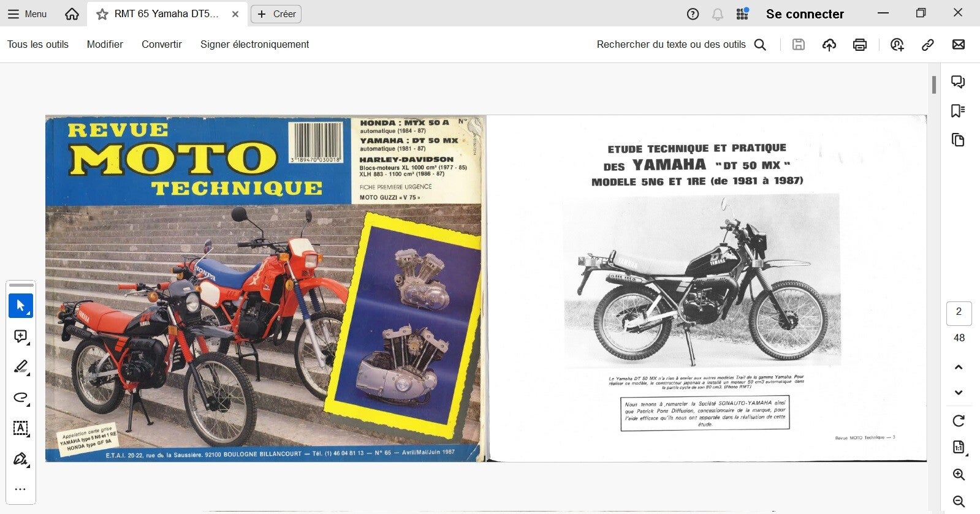Click the total page count 48
Image resolution: width=980 pixels, height=514 pixels.
pos(959,338)
